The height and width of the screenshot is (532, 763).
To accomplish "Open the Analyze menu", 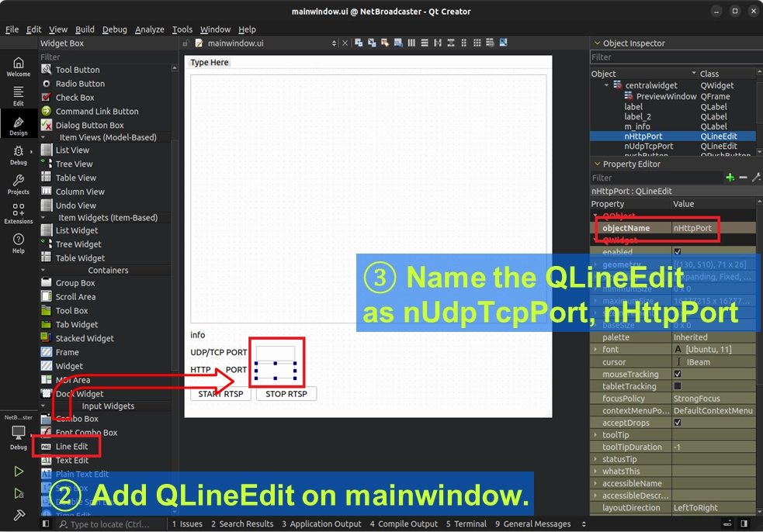I will coord(149,29).
